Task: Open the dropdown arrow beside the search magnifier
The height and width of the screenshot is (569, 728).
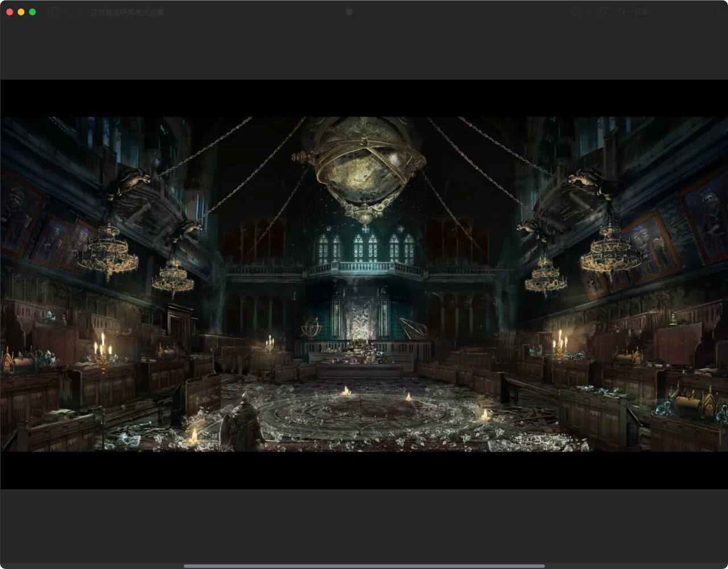Action: 630,12
